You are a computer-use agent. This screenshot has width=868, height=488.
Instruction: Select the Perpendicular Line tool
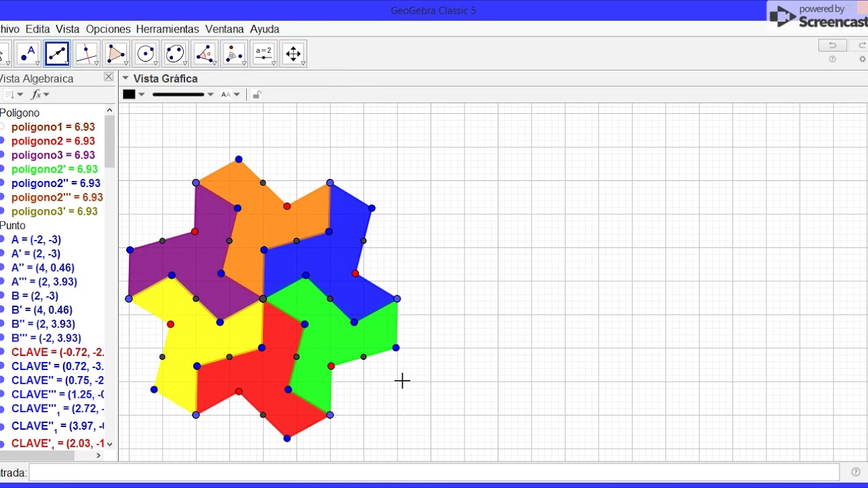pos(87,54)
